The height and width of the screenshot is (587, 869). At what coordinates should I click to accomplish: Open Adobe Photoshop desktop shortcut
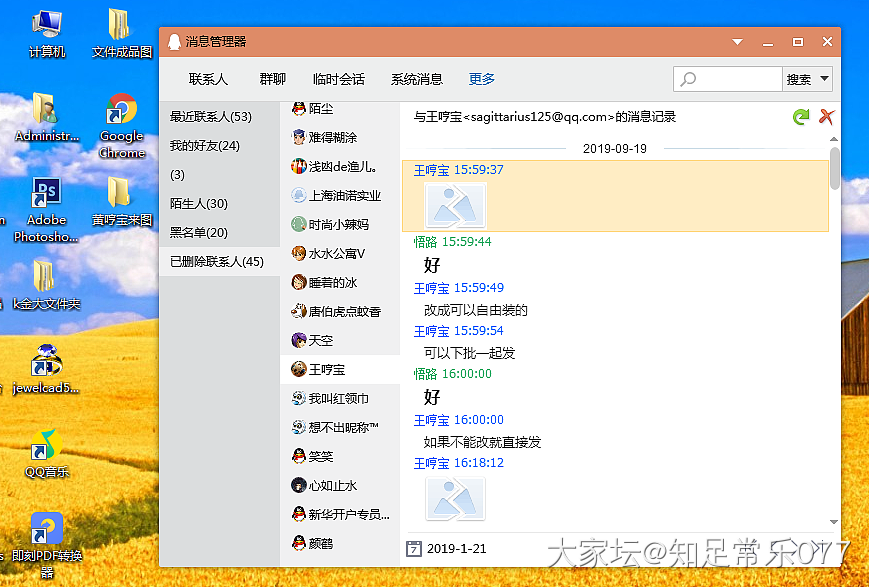46,210
